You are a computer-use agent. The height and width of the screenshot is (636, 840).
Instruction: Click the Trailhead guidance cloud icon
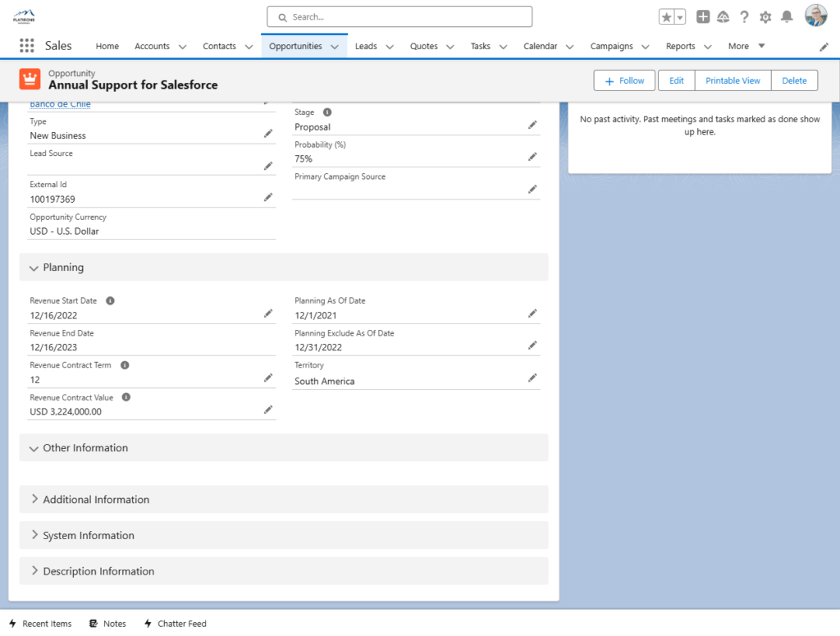click(x=724, y=17)
